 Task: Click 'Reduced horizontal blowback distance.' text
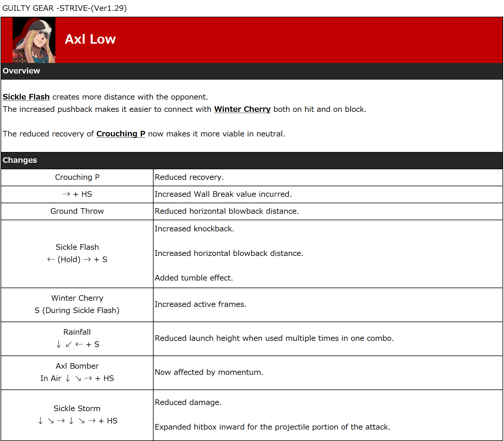(227, 211)
